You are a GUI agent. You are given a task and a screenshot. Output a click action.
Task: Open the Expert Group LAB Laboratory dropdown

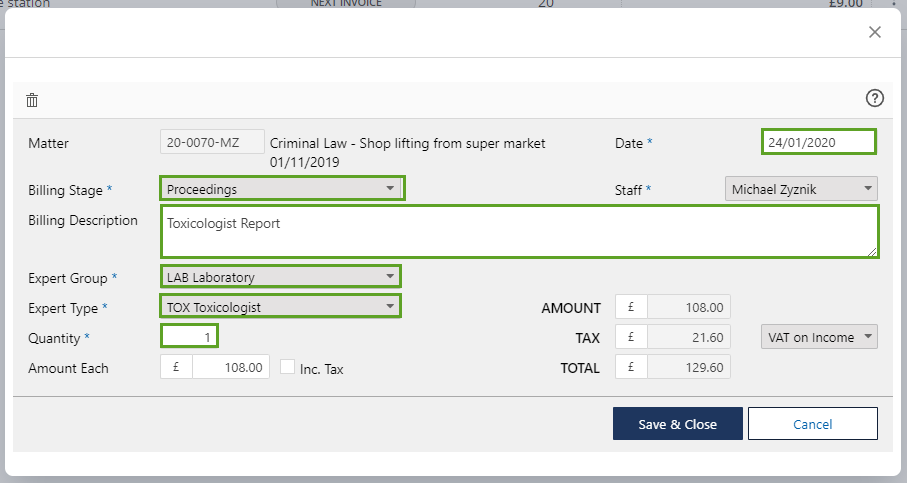280,277
